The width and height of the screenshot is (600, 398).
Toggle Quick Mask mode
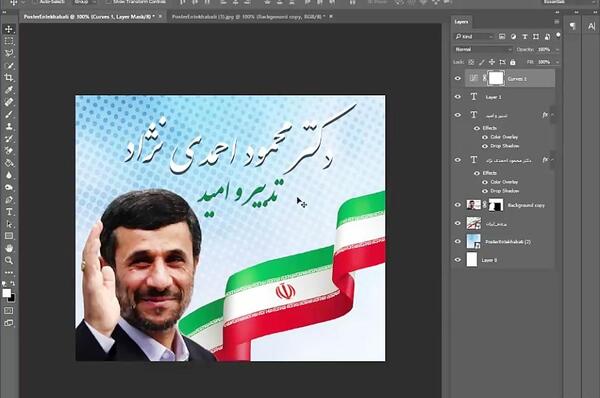pyautogui.click(x=8, y=311)
